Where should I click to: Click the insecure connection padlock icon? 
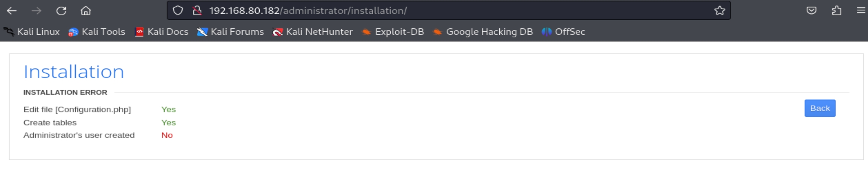coord(197,11)
